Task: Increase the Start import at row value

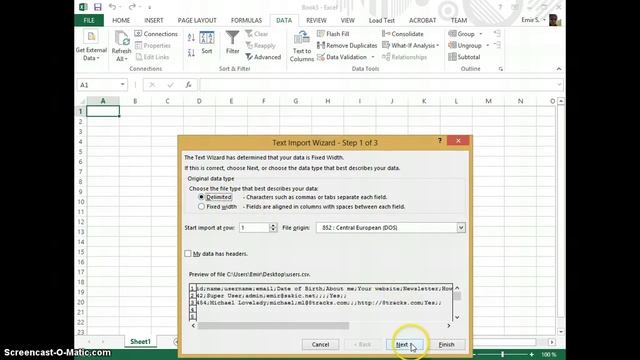Action: pos(273,225)
